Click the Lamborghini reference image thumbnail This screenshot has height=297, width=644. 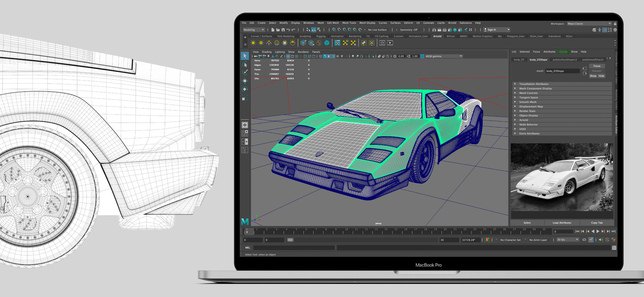pyautogui.click(x=562, y=177)
